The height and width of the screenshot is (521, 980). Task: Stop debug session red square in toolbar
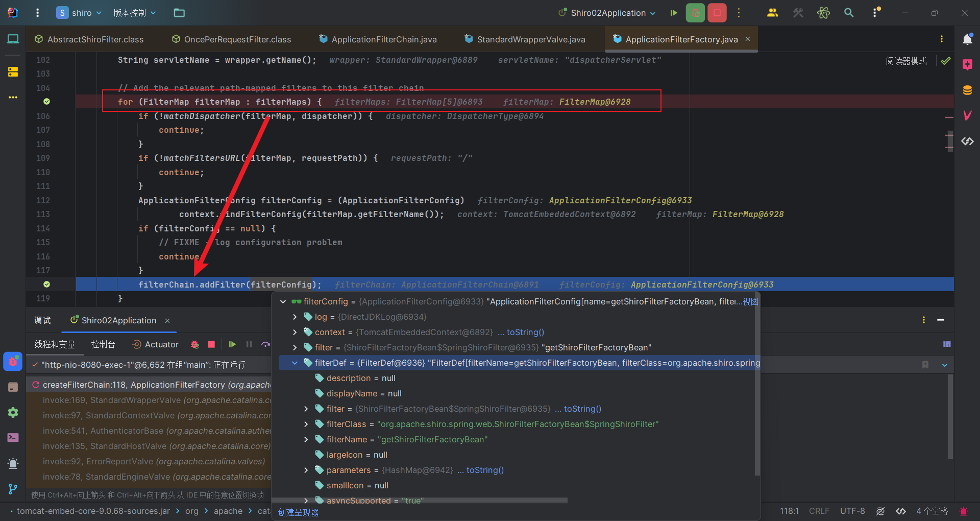(211, 344)
